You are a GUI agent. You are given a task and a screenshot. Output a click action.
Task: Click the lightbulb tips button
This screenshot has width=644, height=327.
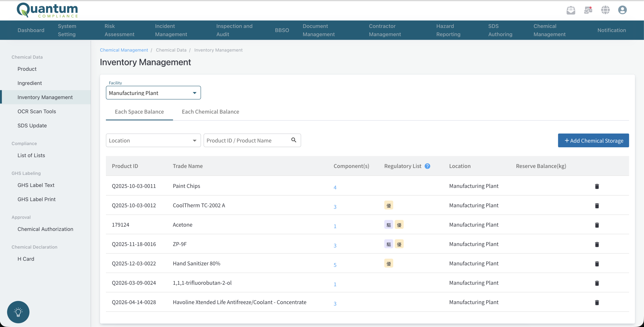point(18,312)
